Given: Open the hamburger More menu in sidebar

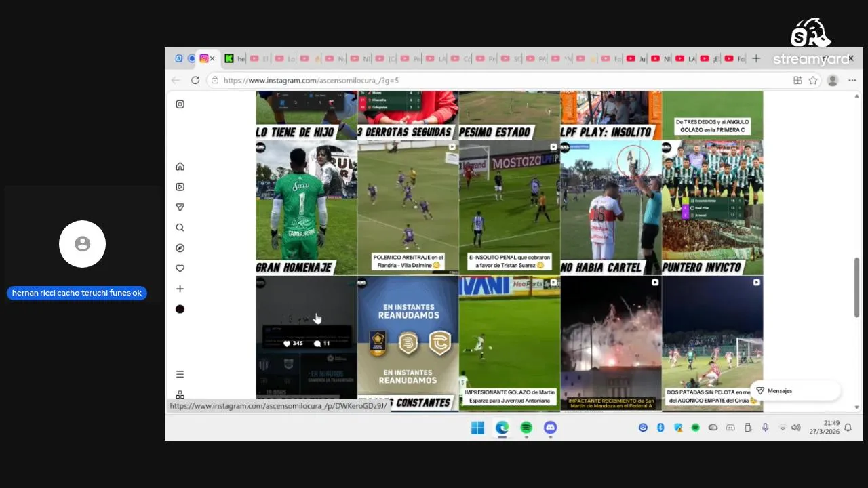Looking at the screenshot, I should click(x=180, y=374).
